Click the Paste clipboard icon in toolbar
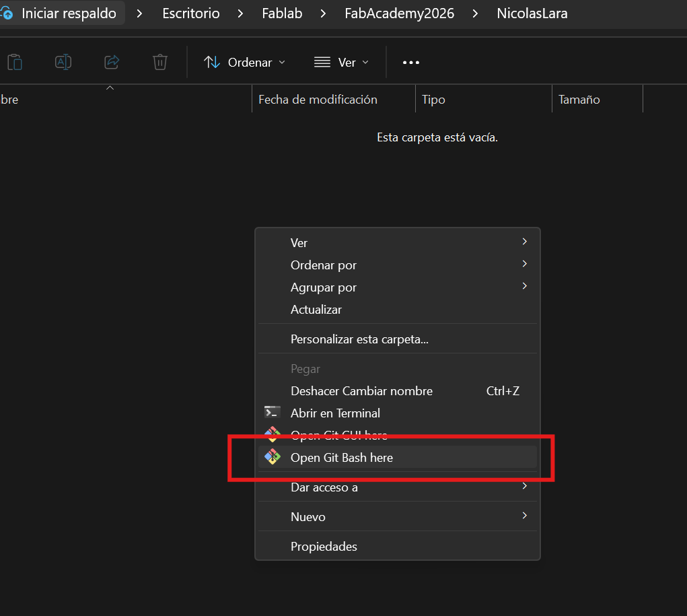The height and width of the screenshot is (616, 687). [x=15, y=63]
